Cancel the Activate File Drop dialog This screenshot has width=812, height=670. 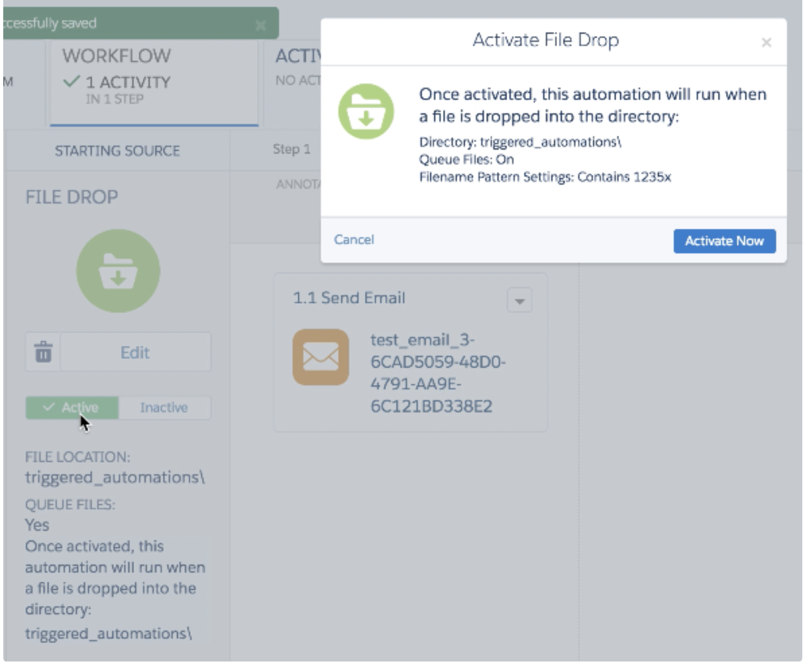click(354, 240)
